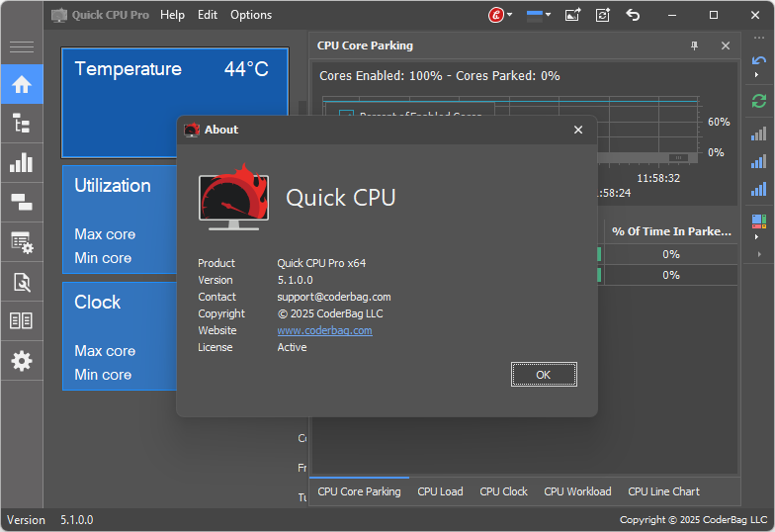Open the www.coderbag.com website link
This screenshot has width=775, height=532.
click(x=324, y=330)
